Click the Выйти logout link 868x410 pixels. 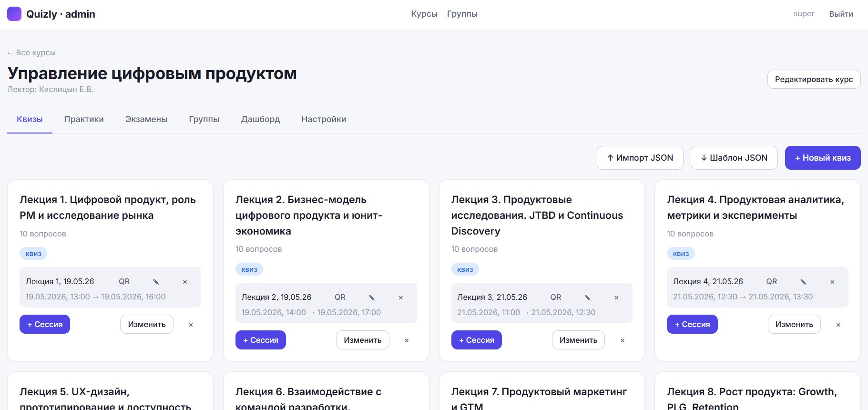click(841, 14)
